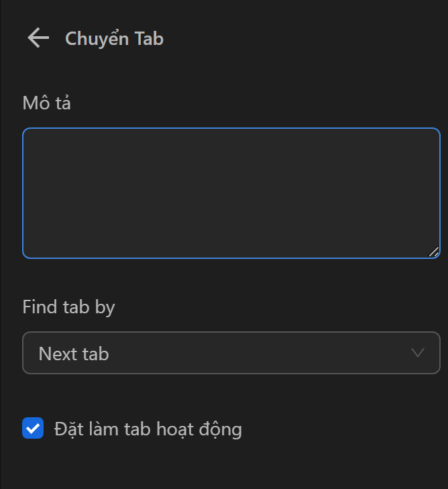
Task: Focus the Mô tả description text area
Action: [231, 193]
